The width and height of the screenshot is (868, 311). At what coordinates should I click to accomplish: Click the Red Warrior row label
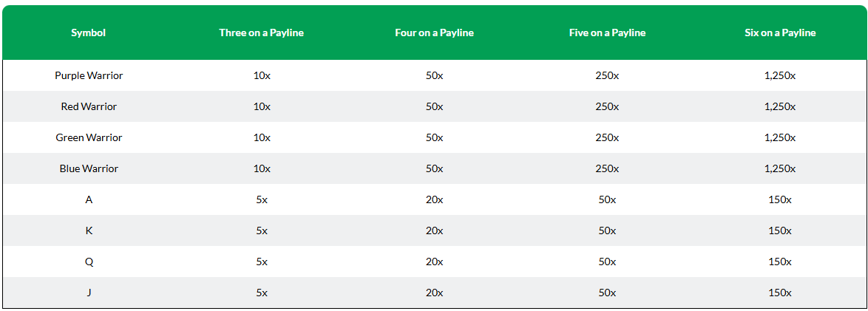click(x=89, y=106)
